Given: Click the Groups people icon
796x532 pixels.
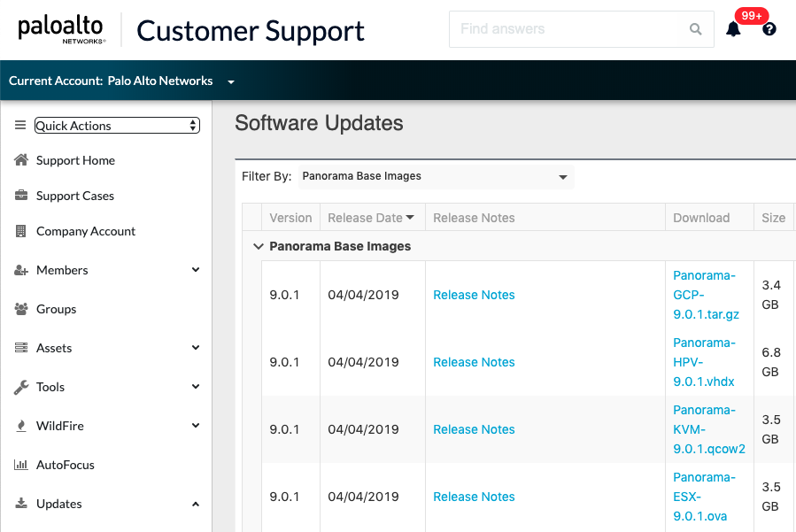Looking at the screenshot, I should pos(19,309).
